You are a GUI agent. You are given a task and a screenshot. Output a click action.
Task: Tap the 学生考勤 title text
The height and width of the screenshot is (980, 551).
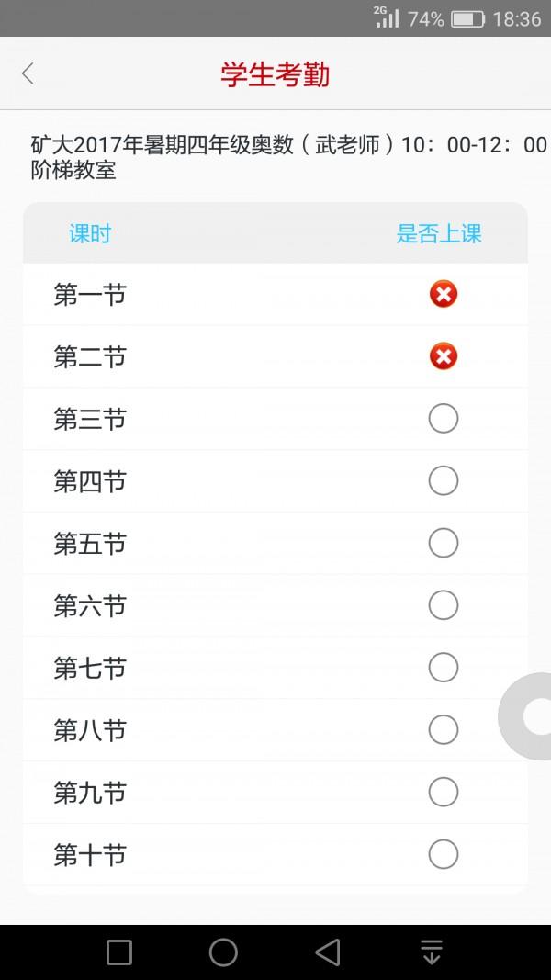click(275, 73)
